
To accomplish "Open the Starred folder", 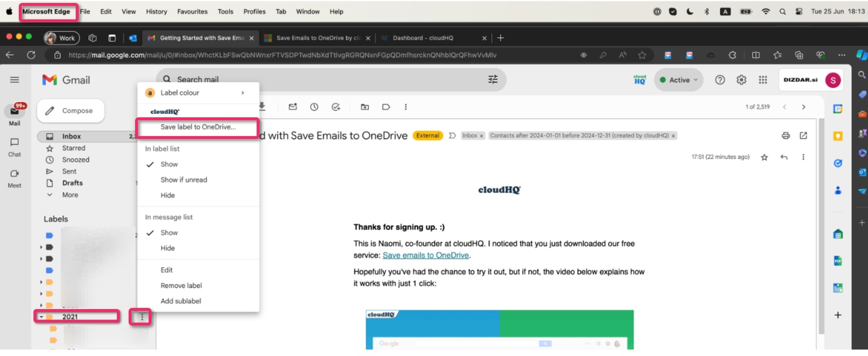I will (x=73, y=148).
